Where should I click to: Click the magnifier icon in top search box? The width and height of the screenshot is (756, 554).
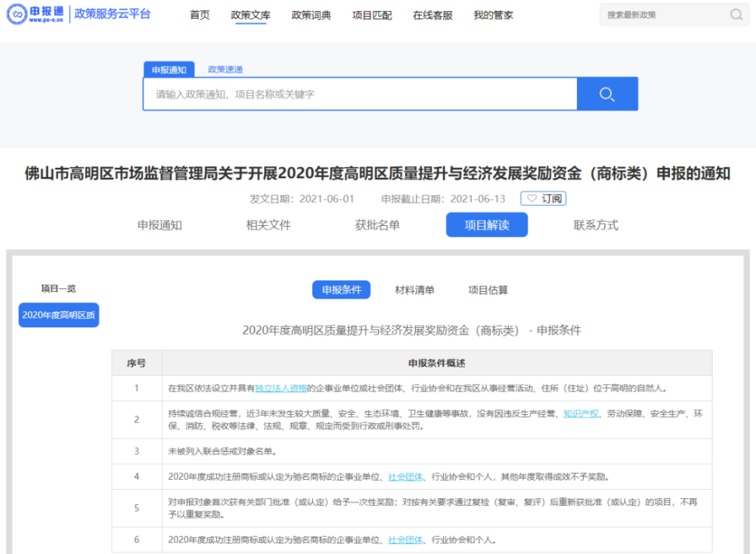click(736, 15)
